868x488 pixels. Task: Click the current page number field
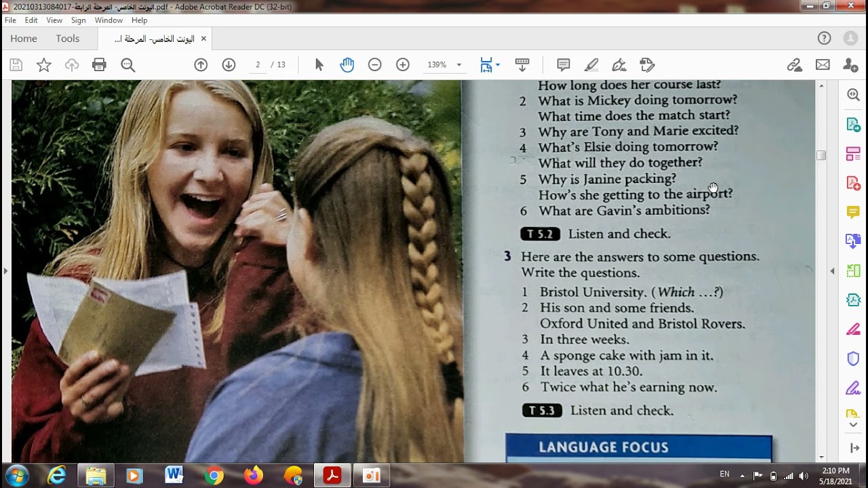(258, 65)
